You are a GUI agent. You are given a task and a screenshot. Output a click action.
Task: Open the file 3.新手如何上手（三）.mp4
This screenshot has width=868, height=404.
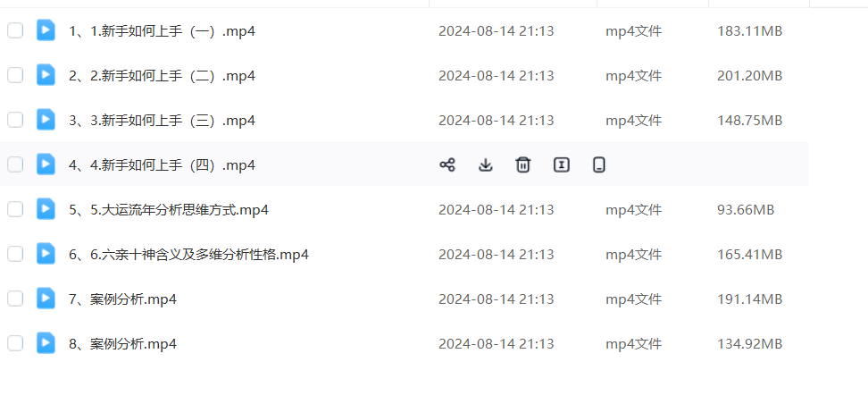[x=163, y=121]
